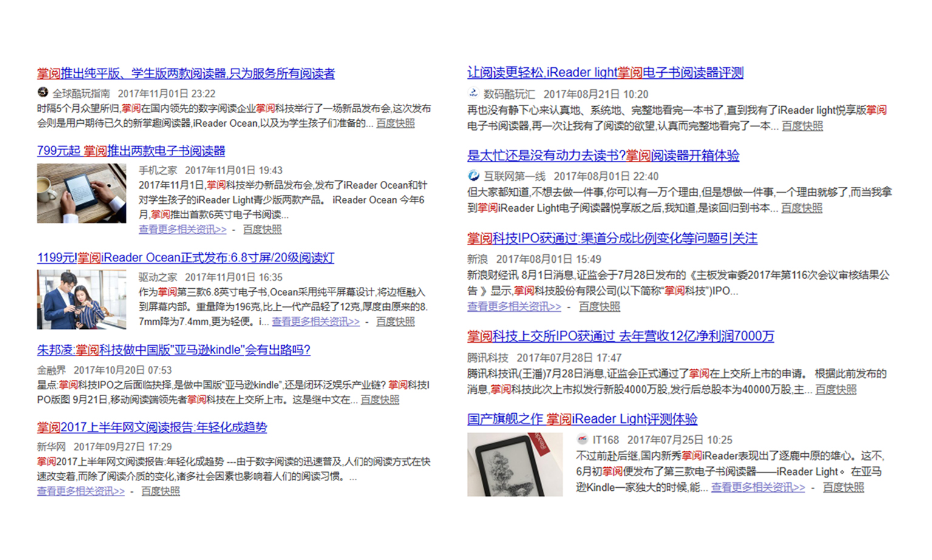Click date 2017年07月25日 10:25

[x=680, y=440]
